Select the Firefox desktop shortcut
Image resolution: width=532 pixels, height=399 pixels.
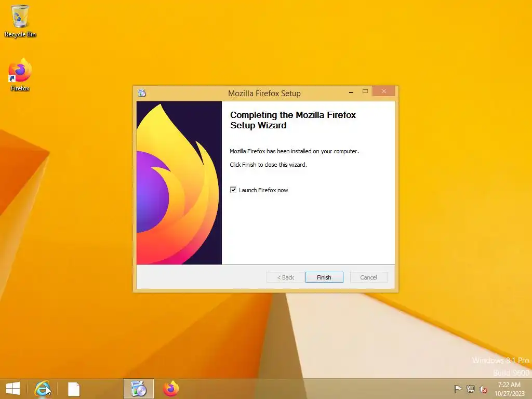[x=20, y=75]
